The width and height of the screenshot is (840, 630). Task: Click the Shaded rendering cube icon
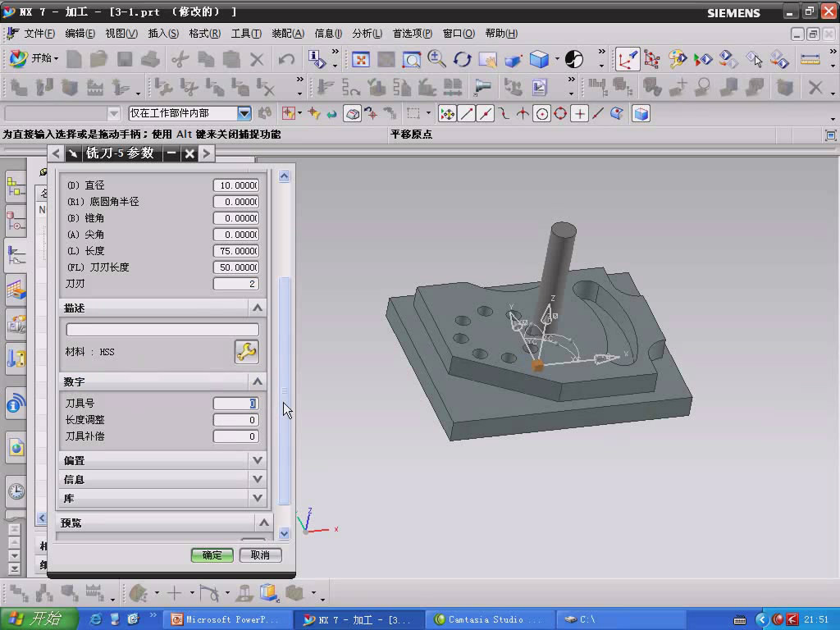539,59
